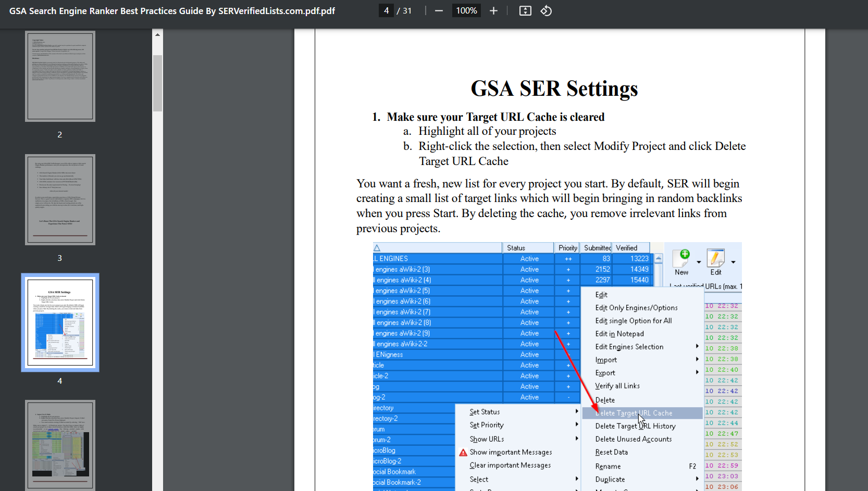The height and width of the screenshot is (491, 868).
Task: Click the 'GSA SER Settings' page heading
Action: pyautogui.click(x=554, y=89)
